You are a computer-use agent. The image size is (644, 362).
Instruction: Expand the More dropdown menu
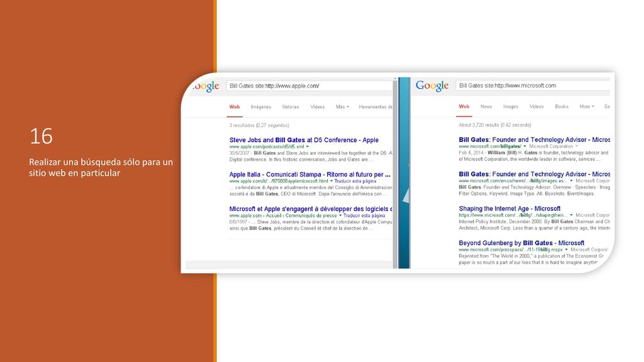pyautogui.click(x=587, y=106)
